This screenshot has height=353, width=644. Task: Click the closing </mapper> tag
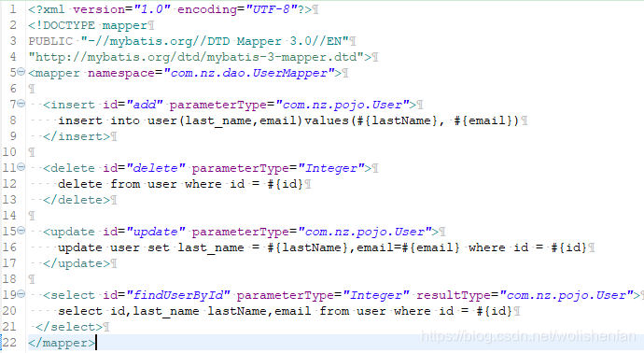click(x=62, y=343)
